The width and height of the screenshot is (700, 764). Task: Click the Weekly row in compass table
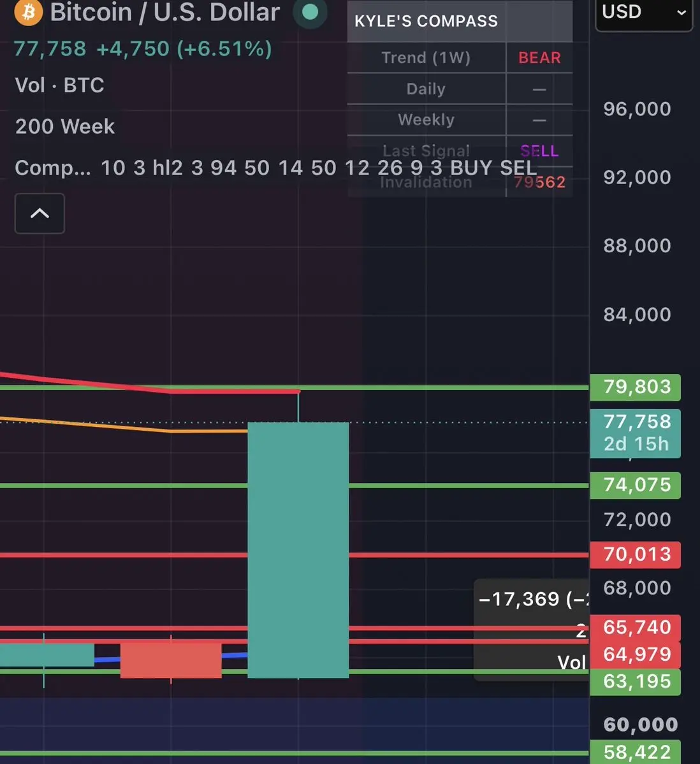coord(460,120)
